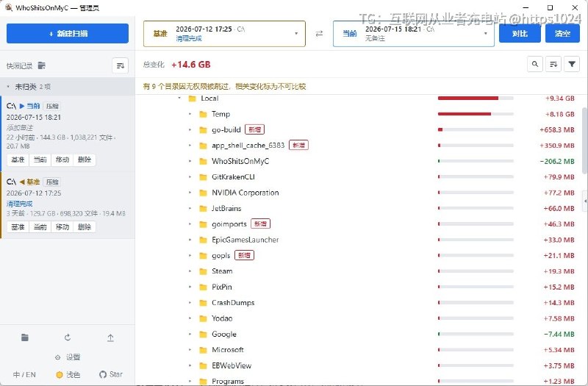Set 07-15 18:21 snapshot as 当前

click(40, 160)
